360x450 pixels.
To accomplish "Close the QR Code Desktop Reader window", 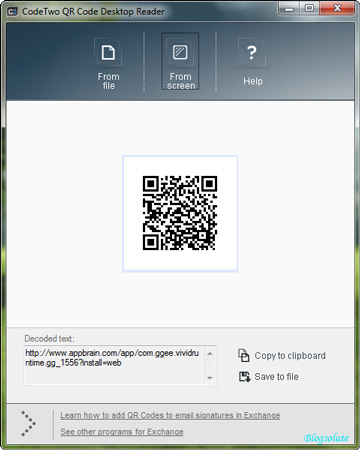I will coord(337,8).
